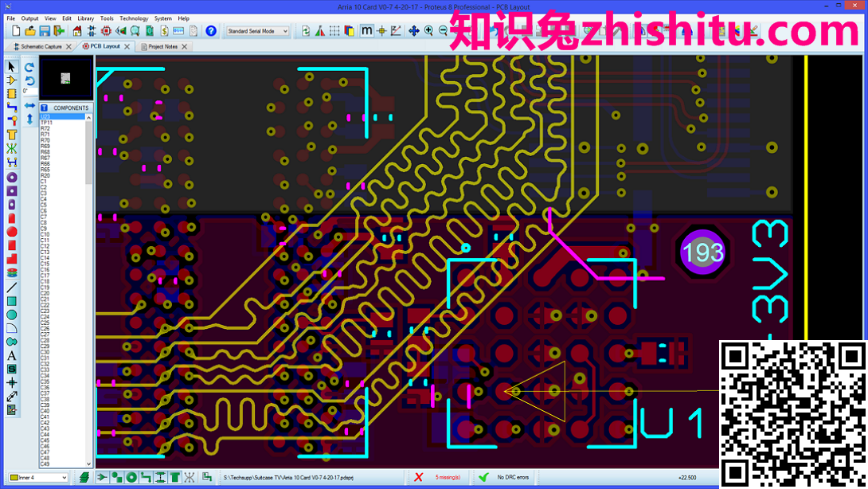Screen dimensions: 868x489
Task: Open the Library menu
Action: point(85,18)
